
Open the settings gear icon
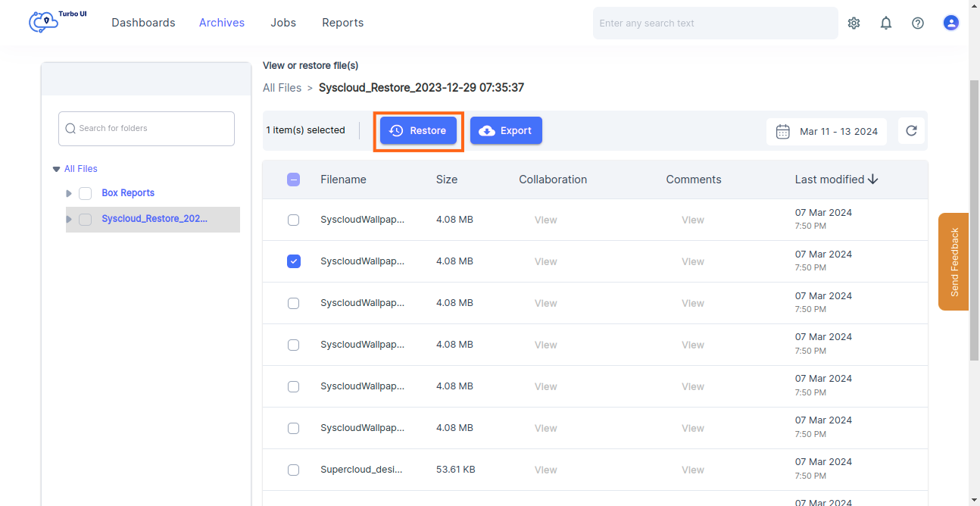[854, 23]
